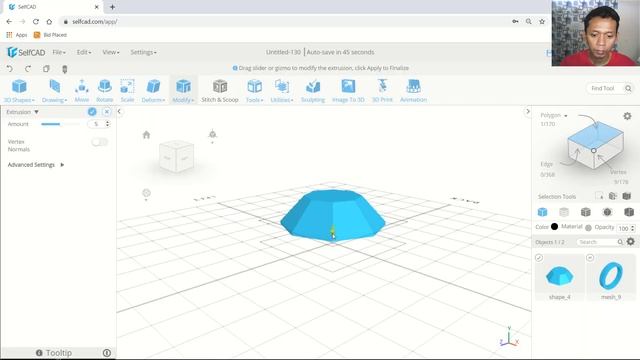Click the SelfCAD logo

tap(26, 52)
